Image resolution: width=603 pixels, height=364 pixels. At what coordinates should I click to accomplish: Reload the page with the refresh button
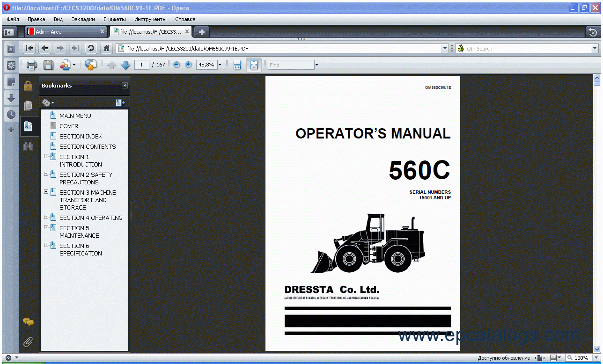point(91,48)
